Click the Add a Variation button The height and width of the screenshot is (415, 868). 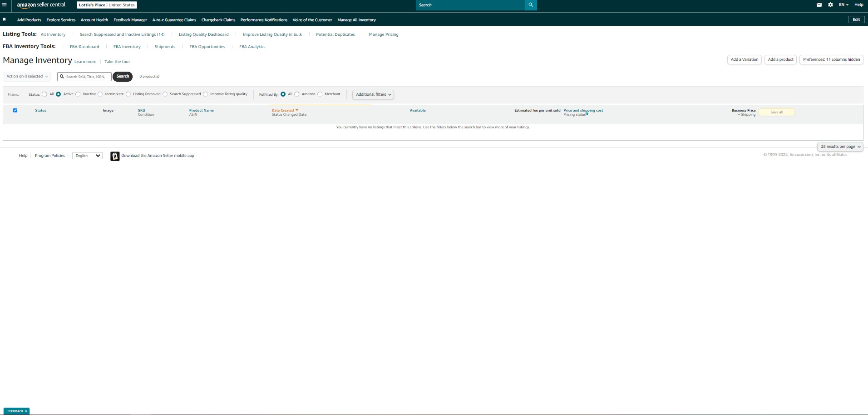point(745,59)
